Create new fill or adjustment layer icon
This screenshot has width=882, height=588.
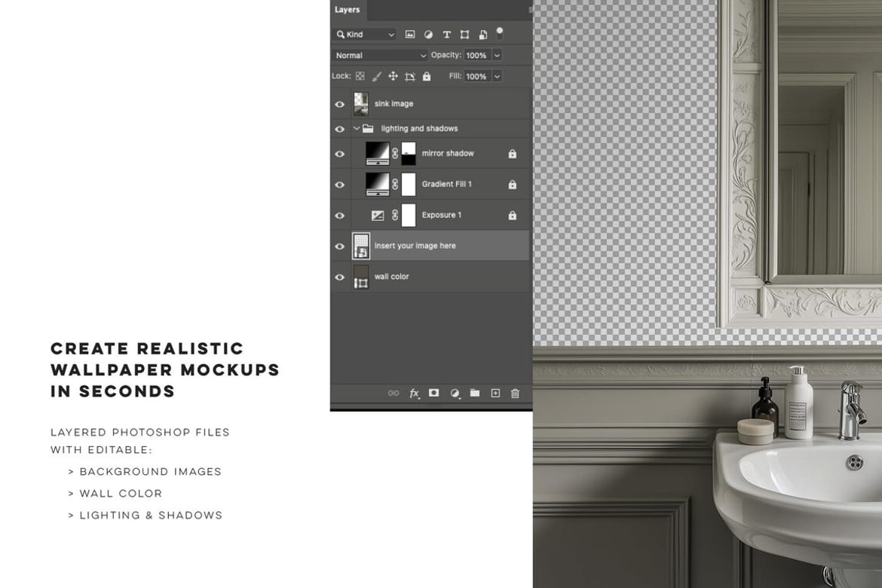[455, 394]
